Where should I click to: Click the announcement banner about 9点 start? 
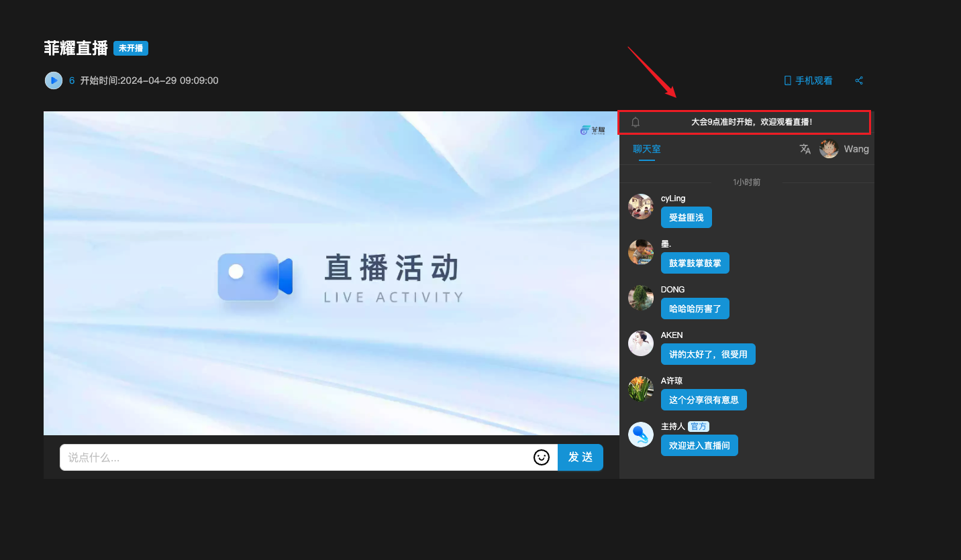pos(752,122)
